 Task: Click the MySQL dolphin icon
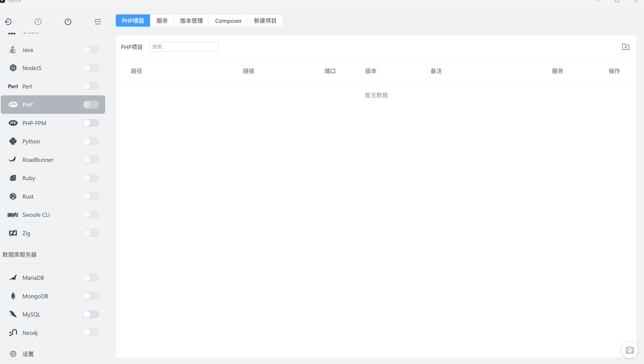(x=13, y=314)
